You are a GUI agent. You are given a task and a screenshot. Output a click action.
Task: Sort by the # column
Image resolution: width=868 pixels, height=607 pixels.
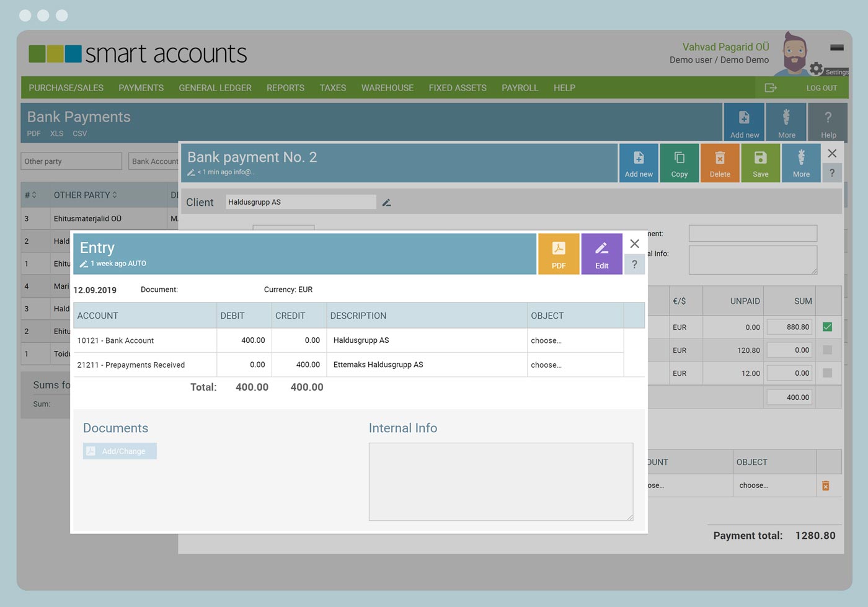point(30,195)
